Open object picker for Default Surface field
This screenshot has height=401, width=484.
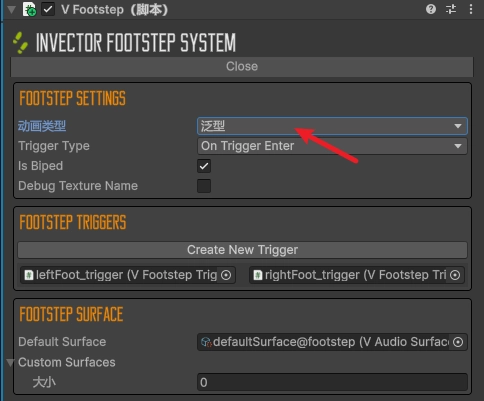[x=458, y=342]
